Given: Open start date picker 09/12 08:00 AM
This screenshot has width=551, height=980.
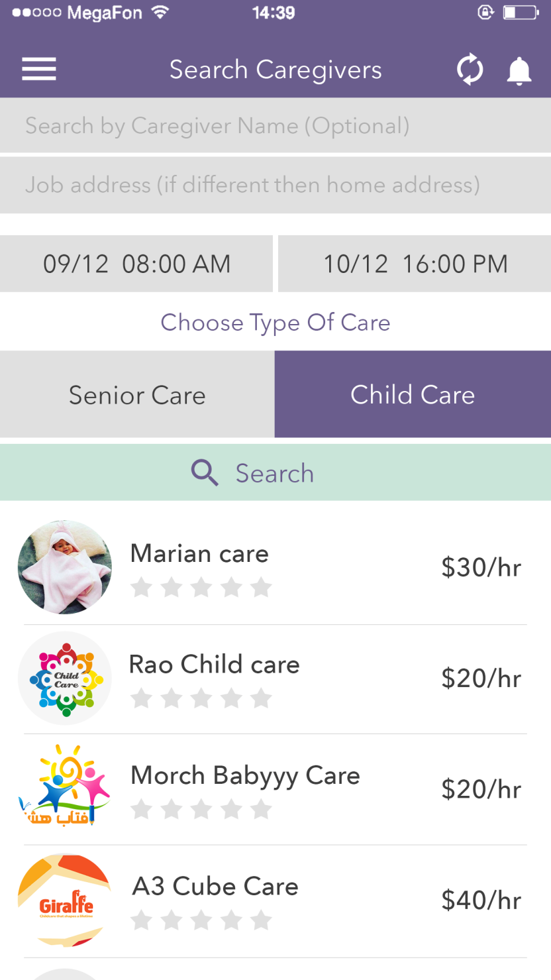Looking at the screenshot, I should pyautogui.click(x=136, y=264).
